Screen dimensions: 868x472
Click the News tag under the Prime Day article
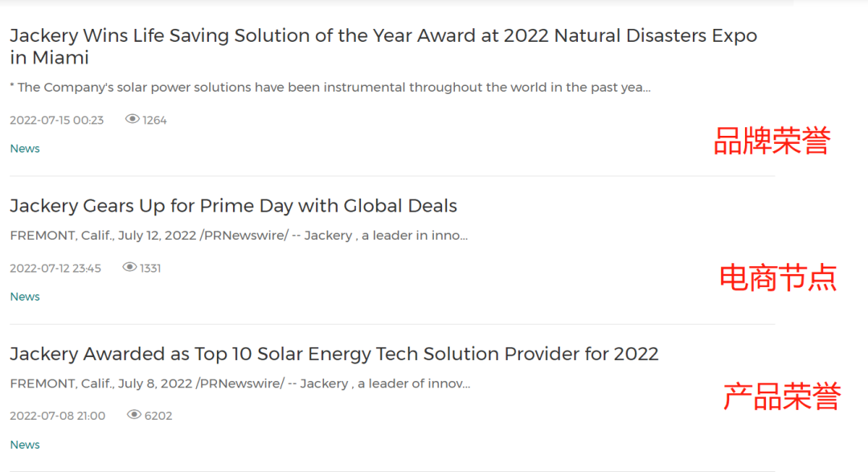click(x=25, y=297)
